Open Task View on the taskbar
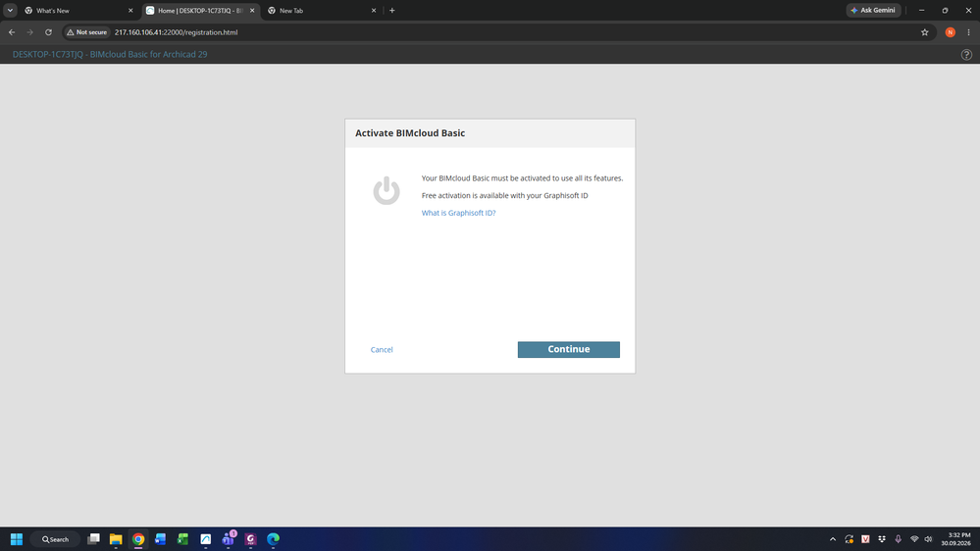The width and height of the screenshot is (980, 551). pos(94,539)
